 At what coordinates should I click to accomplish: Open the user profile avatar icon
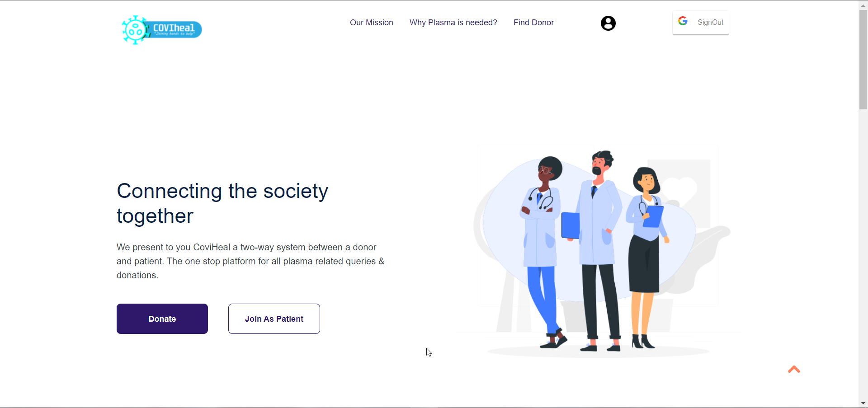point(608,23)
